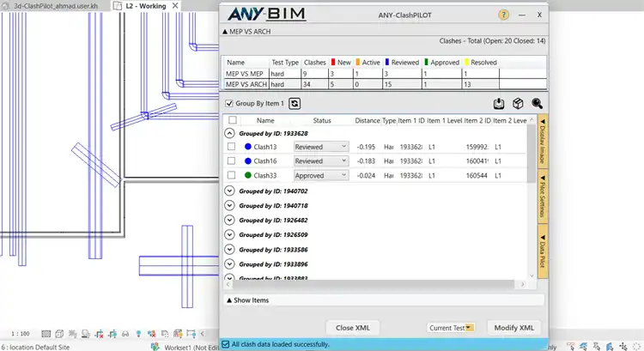Open Worksharing Display icon
Image resolution: width=644 pixels, height=351 pixels.
(x=151, y=334)
